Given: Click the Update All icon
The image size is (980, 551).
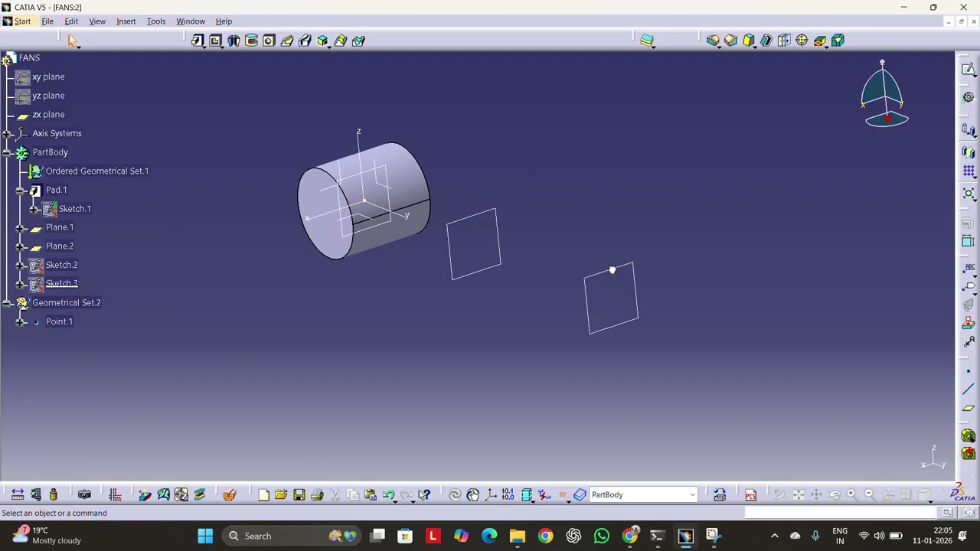Looking at the screenshot, I should (x=455, y=494).
